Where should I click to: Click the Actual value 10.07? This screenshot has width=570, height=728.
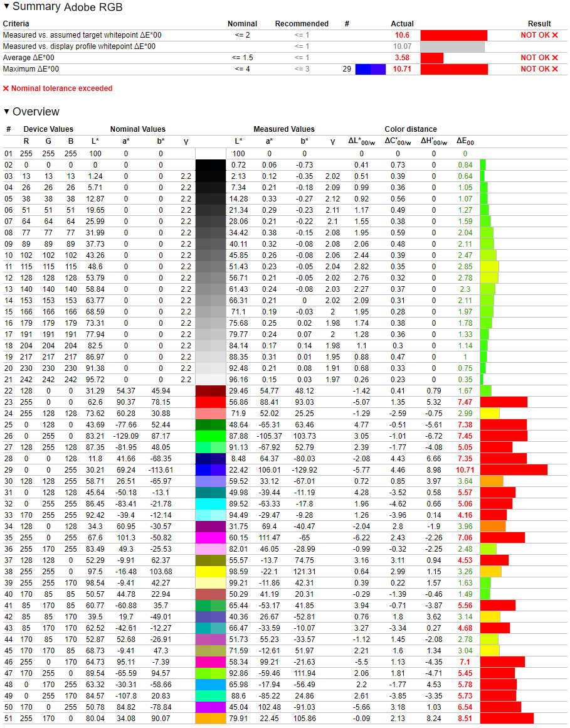tap(402, 46)
